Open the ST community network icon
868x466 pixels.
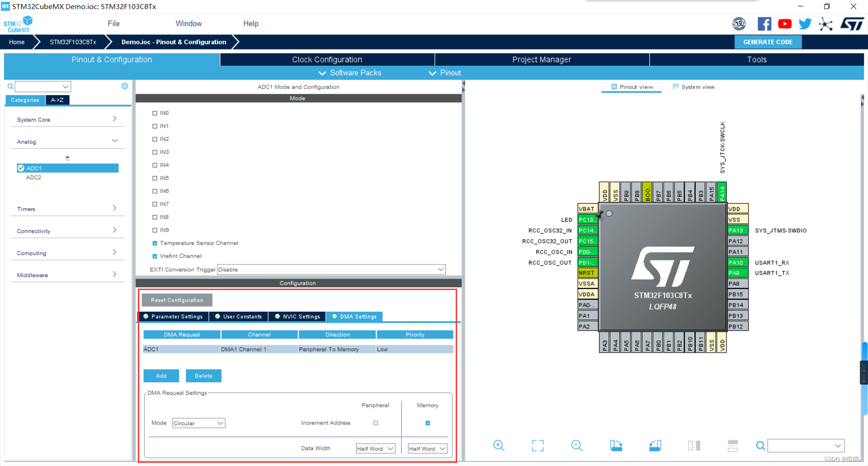click(x=826, y=24)
